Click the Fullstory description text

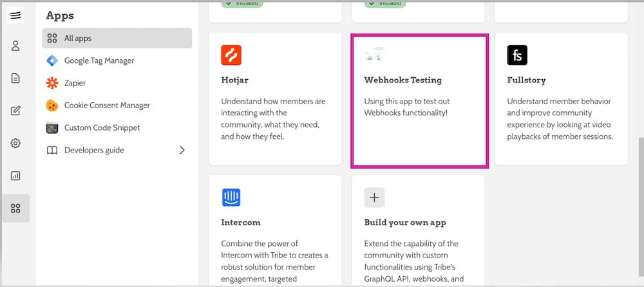560,118
